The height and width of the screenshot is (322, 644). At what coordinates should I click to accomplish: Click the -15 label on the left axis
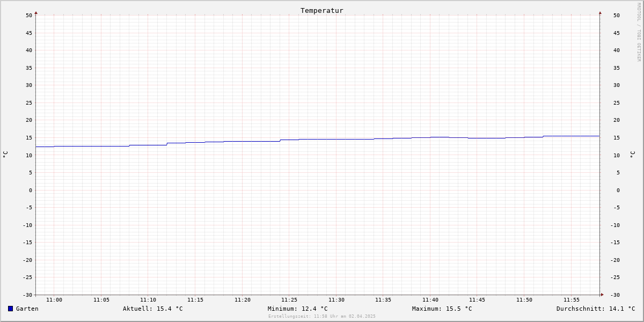(x=27, y=243)
